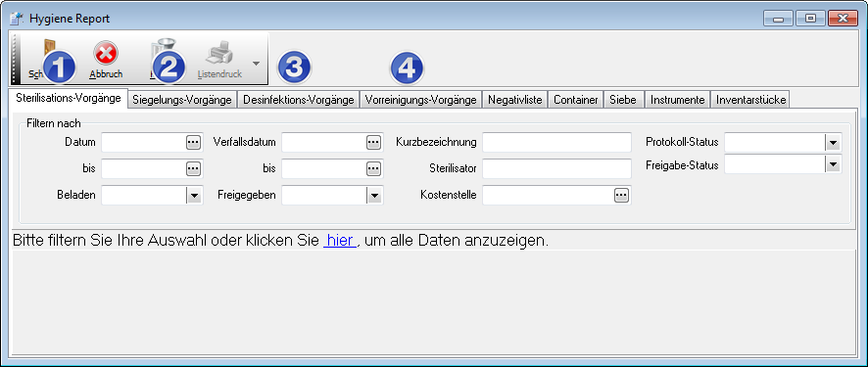Image resolution: width=868 pixels, height=367 pixels.
Task: Switch to the Container tab
Action: pos(576,100)
